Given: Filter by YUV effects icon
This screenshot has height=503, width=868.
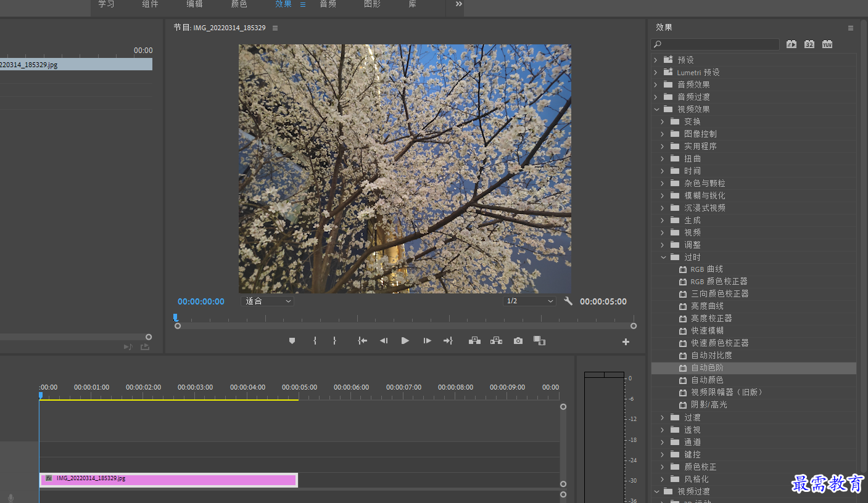Looking at the screenshot, I should point(827,44).
